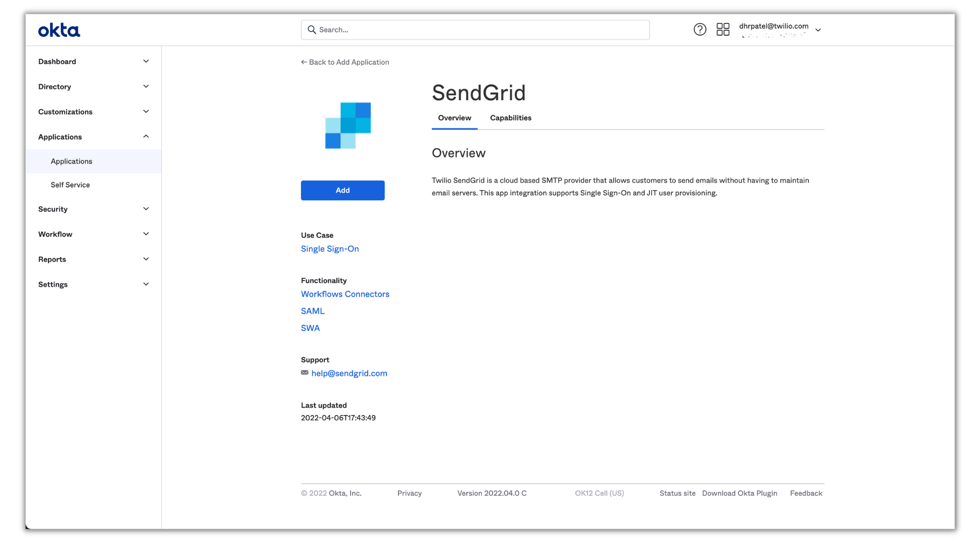Open help@sendgrid.com support link
The height and width of the screenshot is (543, 980).
point(349,373)
